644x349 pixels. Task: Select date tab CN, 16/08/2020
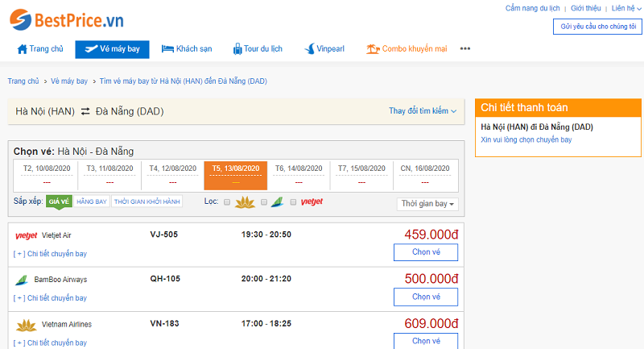pos(425,176)
